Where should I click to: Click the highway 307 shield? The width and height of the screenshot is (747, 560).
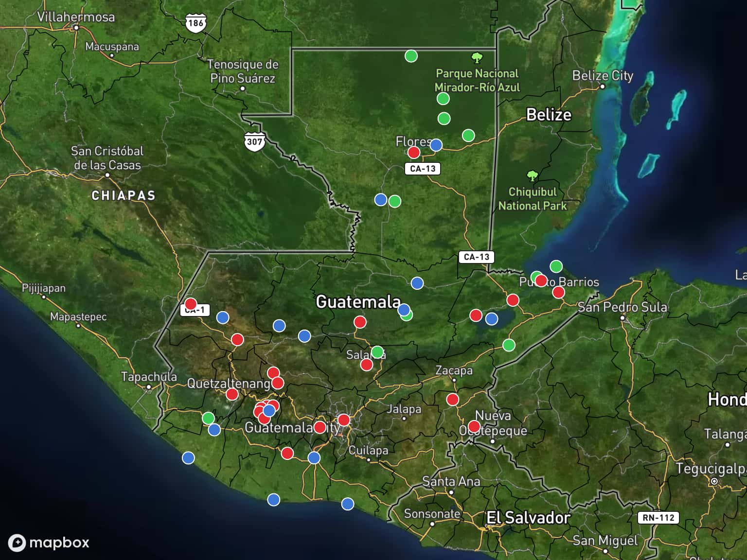click(x=254, y=141)
